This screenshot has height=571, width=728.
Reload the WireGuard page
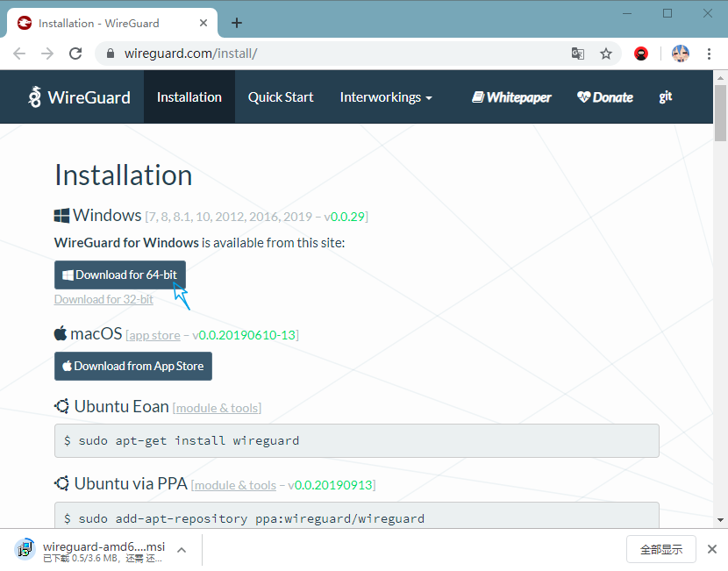click(75, 54)
